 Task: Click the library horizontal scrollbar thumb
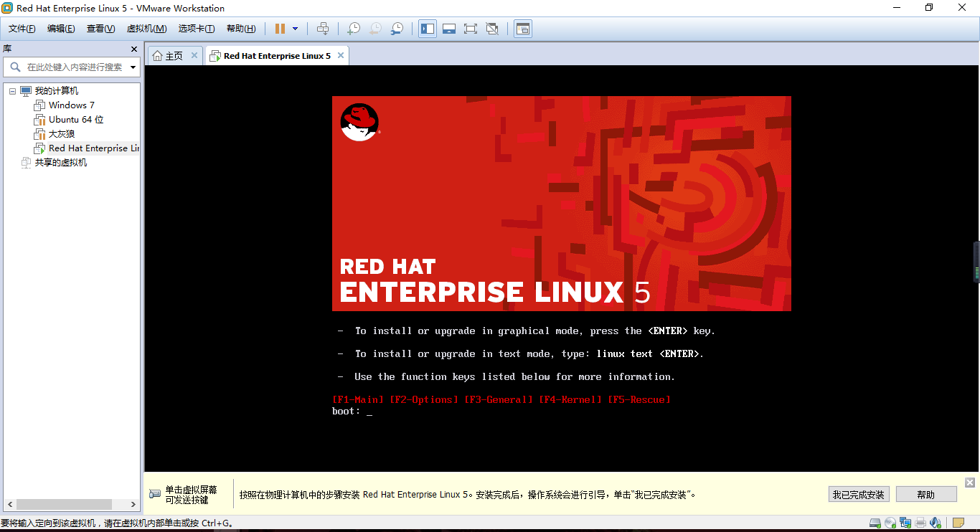(64, 504)
